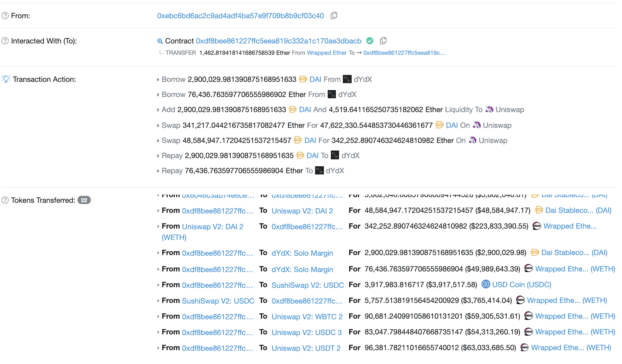Open the USD Coin (USDC) token link
This screenshot has height=364, width=622.
[521, 285]
